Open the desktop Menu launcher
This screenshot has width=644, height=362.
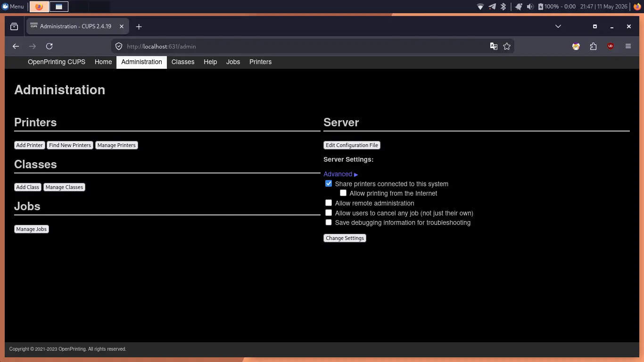point(13,7)
